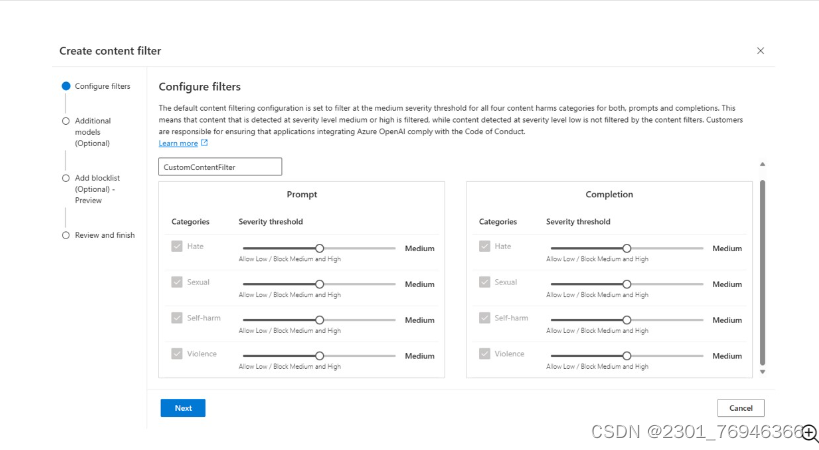This screenshot has width=819, height=450.
Task: Click the Cancel button
Action: point(740,408)
